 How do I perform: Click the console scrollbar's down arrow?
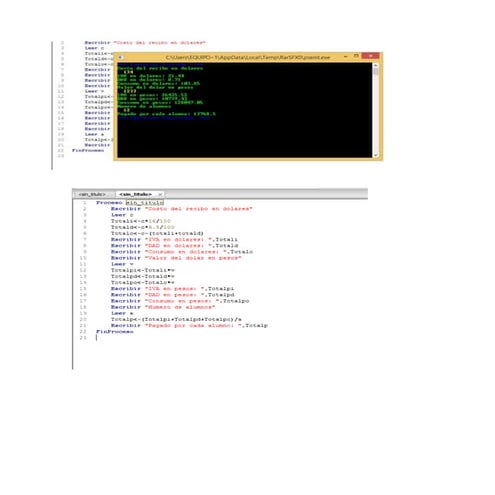click(376, 155)
